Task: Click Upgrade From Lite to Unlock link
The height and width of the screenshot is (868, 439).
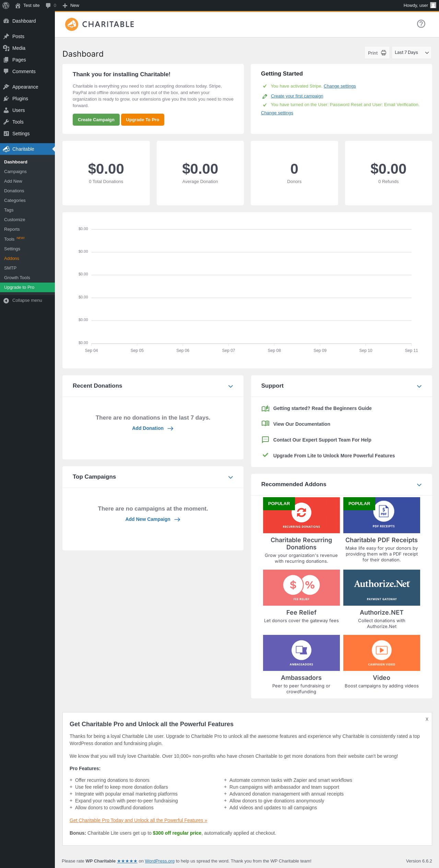Action: click(x=334, y=456)
